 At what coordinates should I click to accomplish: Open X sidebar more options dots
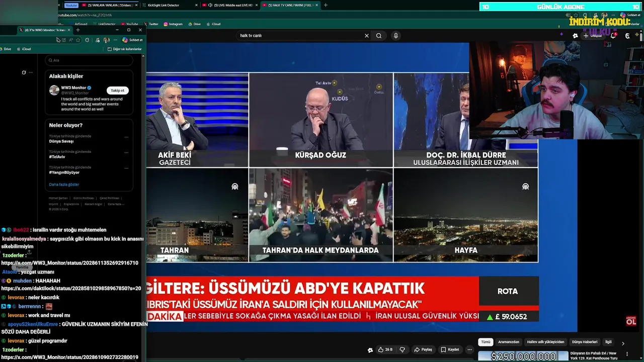pyautogui.click(x=31, y=72)
